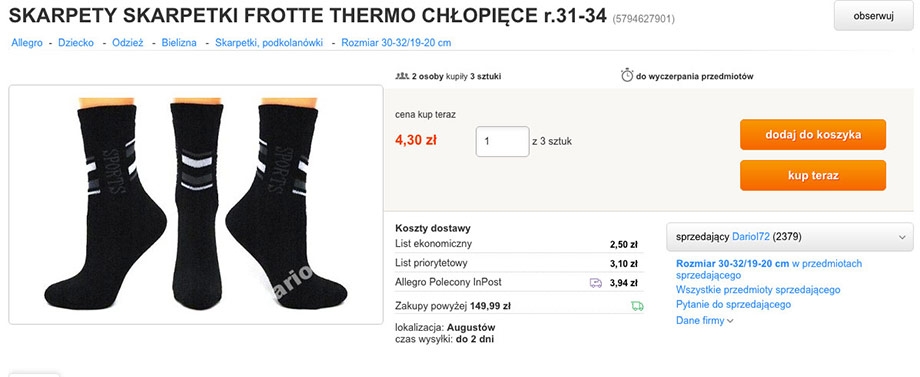Screen dimensions: 920x377
Task: Click the obserwuj button
Action: click(873, 16)
